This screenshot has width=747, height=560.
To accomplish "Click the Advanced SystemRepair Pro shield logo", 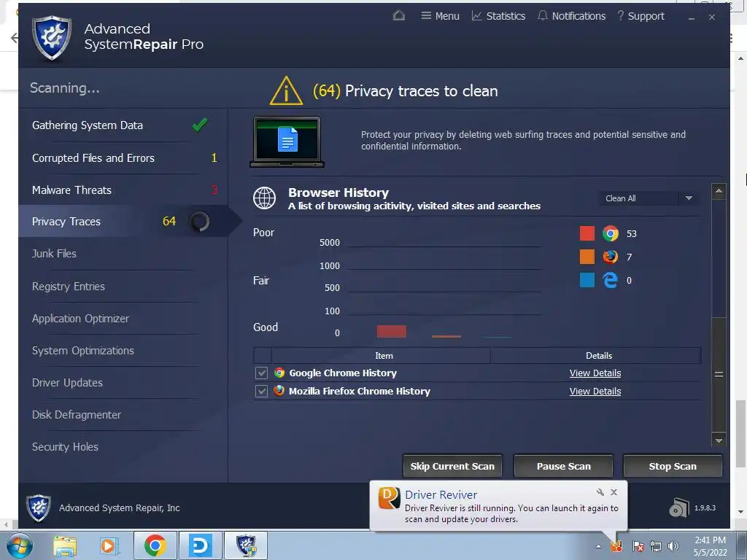I will 52,38.
